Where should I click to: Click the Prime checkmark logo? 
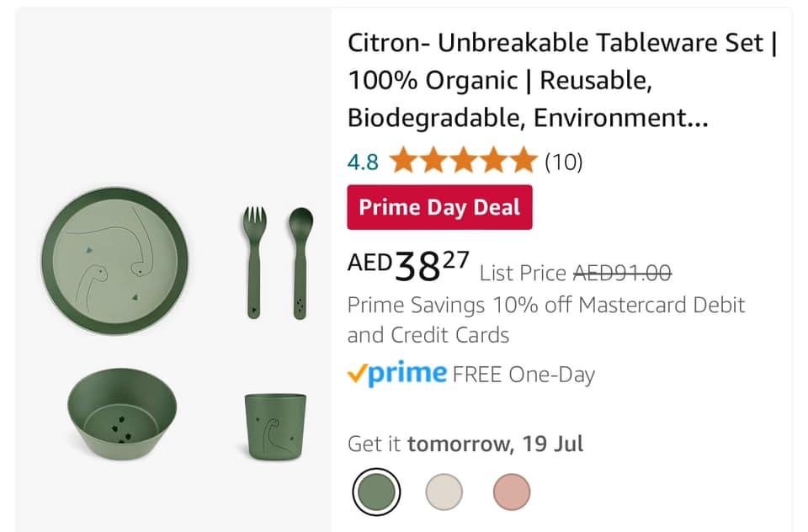(397, 374)
